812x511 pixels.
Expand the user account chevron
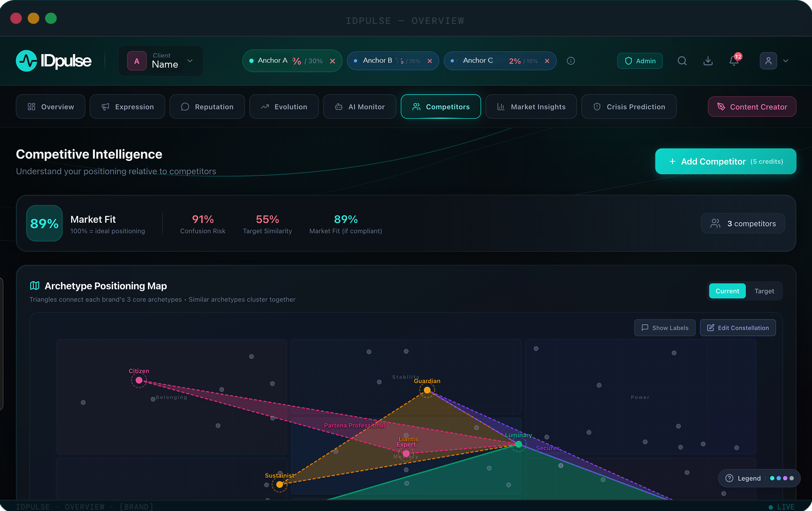[786, 61]
